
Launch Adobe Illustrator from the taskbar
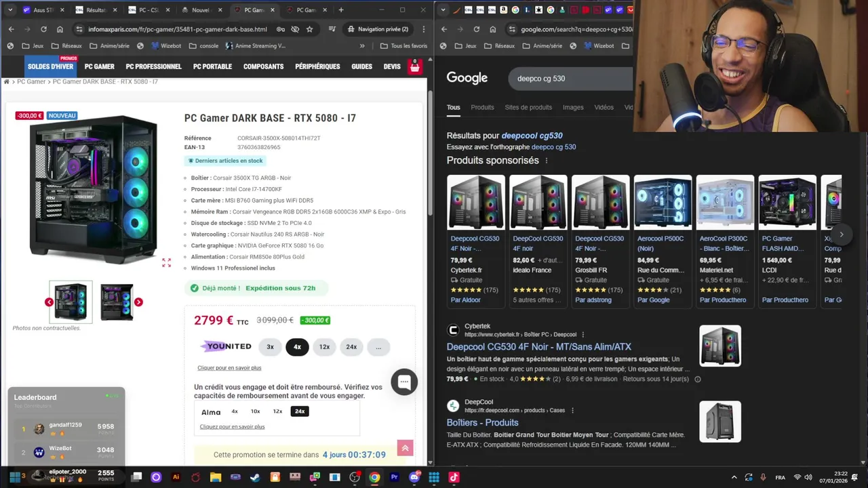[176, 477]
